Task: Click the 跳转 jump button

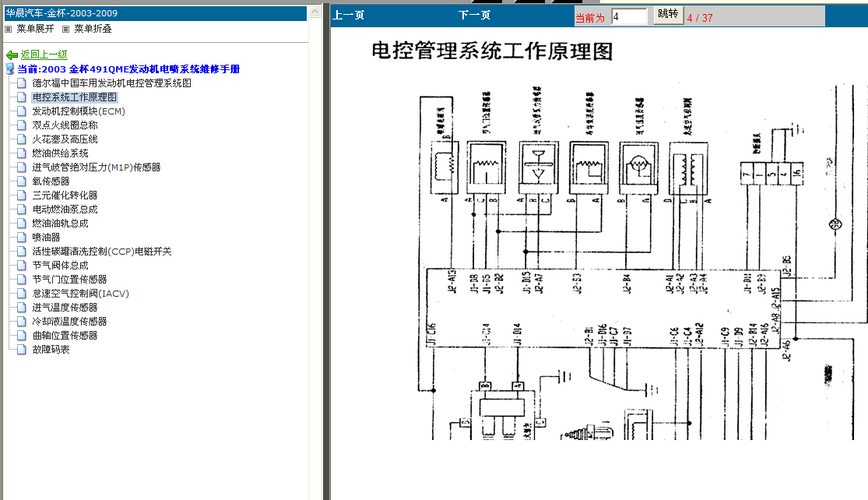Action: pos(668,14)
